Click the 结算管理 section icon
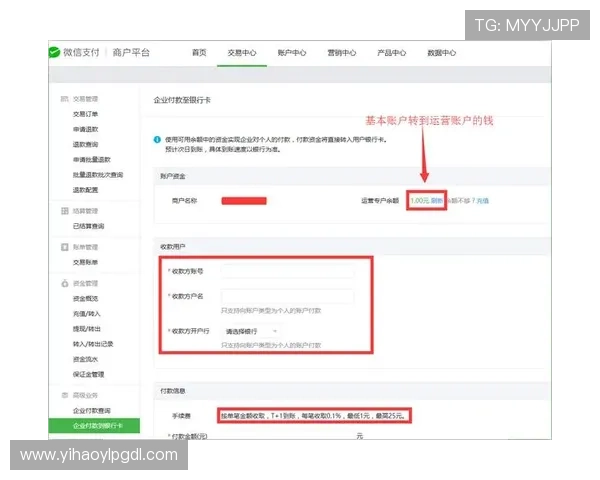Viewport: 600px width, 480px height. coord(65,211)
